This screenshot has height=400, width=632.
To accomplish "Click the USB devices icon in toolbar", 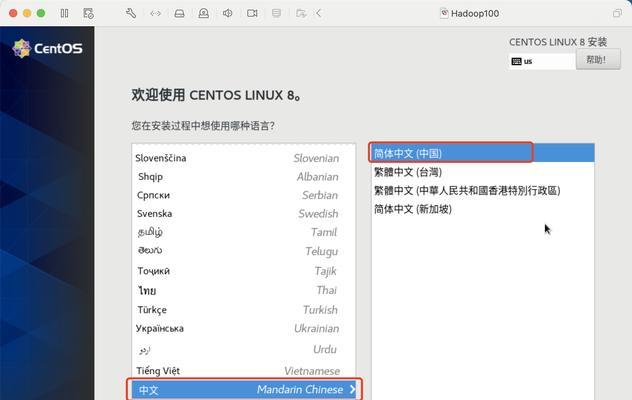I will click(276, 13).
